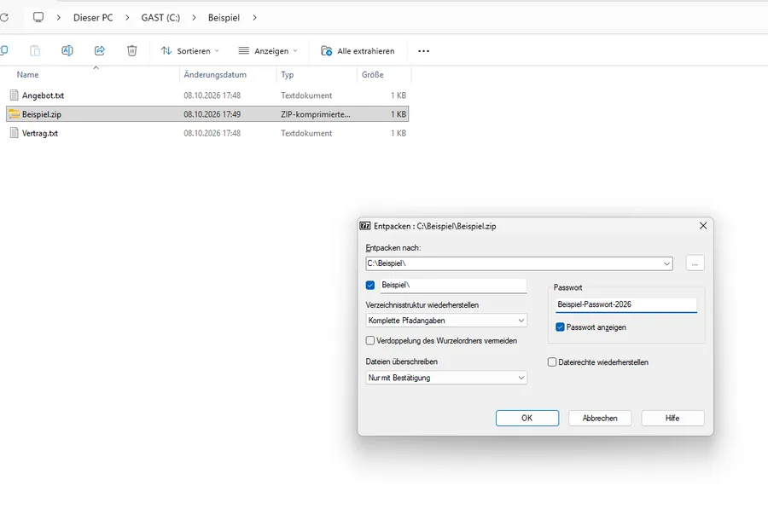Uncheck Passwort anzeigen checkbox
This screenshot has height=532, width=768.
[561, 327]
